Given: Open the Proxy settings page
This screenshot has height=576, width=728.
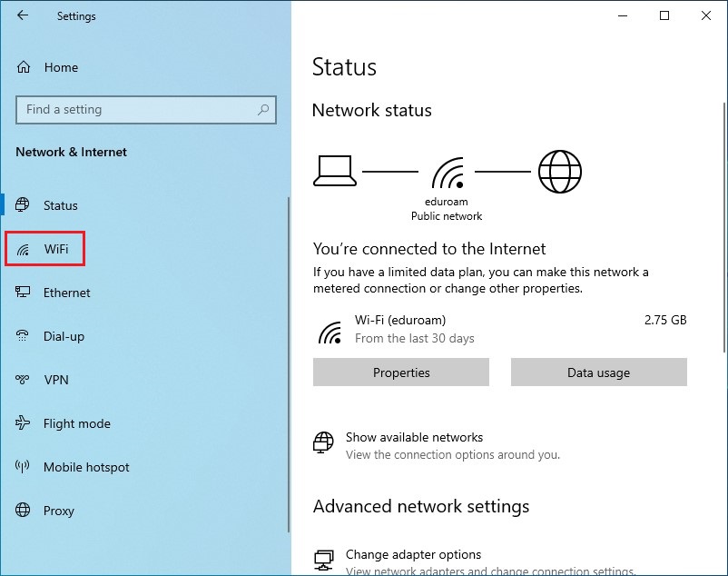Looking at the screenshot, I should tap(58, 511).
